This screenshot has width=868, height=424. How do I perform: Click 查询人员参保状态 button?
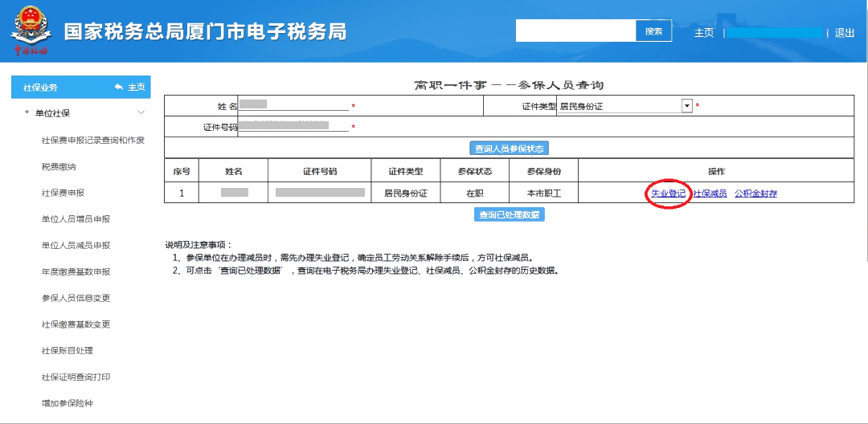[x=510, y=149]
